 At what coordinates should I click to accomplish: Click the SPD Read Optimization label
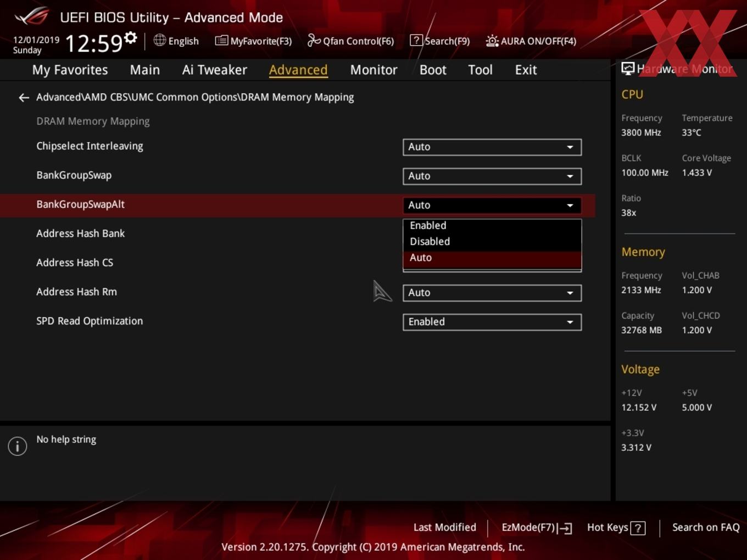coord(90,321)
